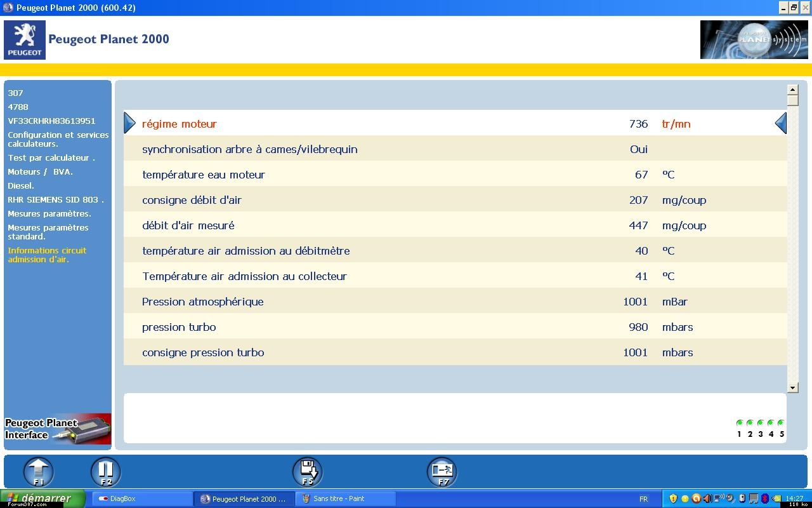Image resolution: width=812 pixels, height=508 pixels.
Task: Select Informations circuit admission d'air
Action: (x=47, y=255)
